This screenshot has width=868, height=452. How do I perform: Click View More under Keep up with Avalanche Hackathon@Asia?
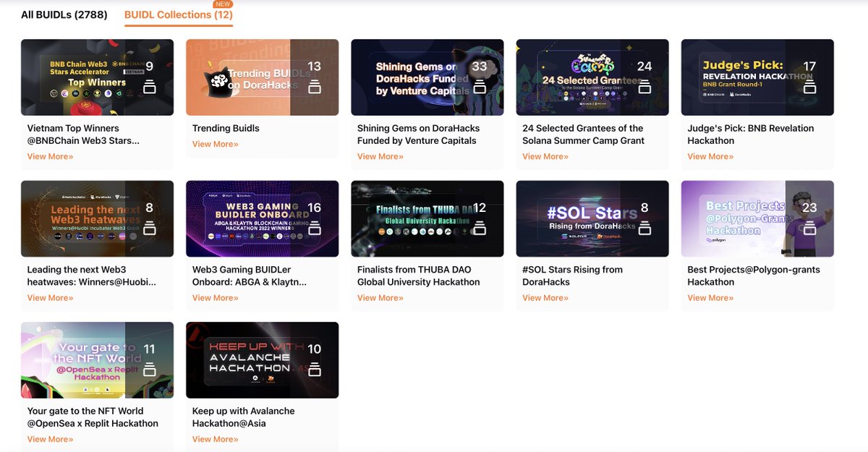[215, 438]
